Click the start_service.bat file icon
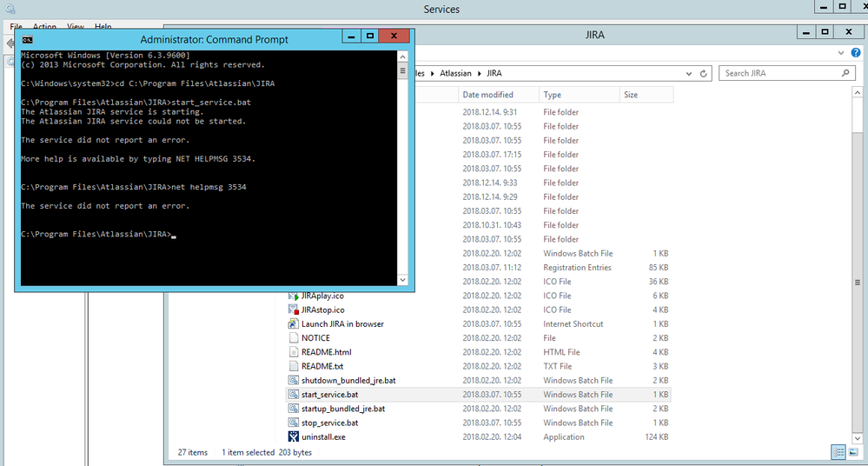Screen dimensions: 868x466 click(x=294, y=395)
